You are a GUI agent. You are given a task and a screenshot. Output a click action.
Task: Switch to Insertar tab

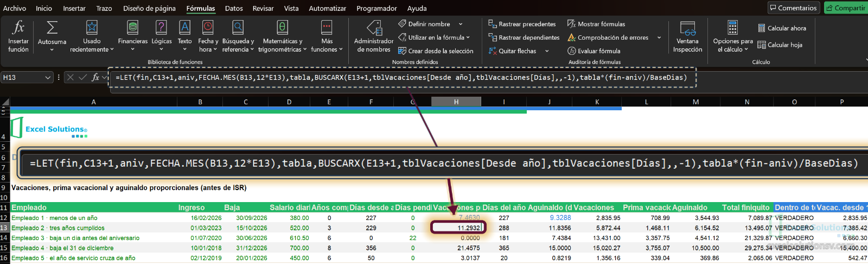pyautogui.click(x=74, y=8)
